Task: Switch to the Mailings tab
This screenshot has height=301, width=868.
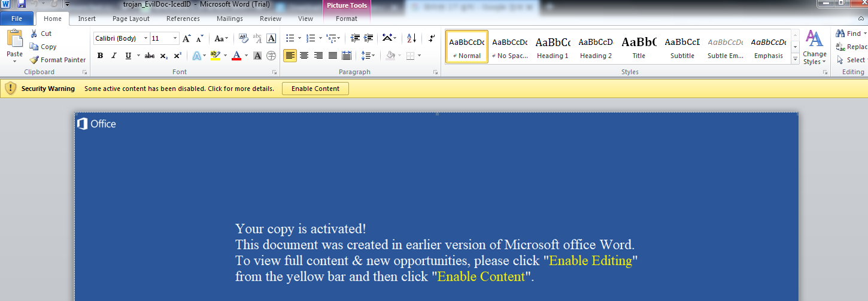Action: click(x=230, y=19)
